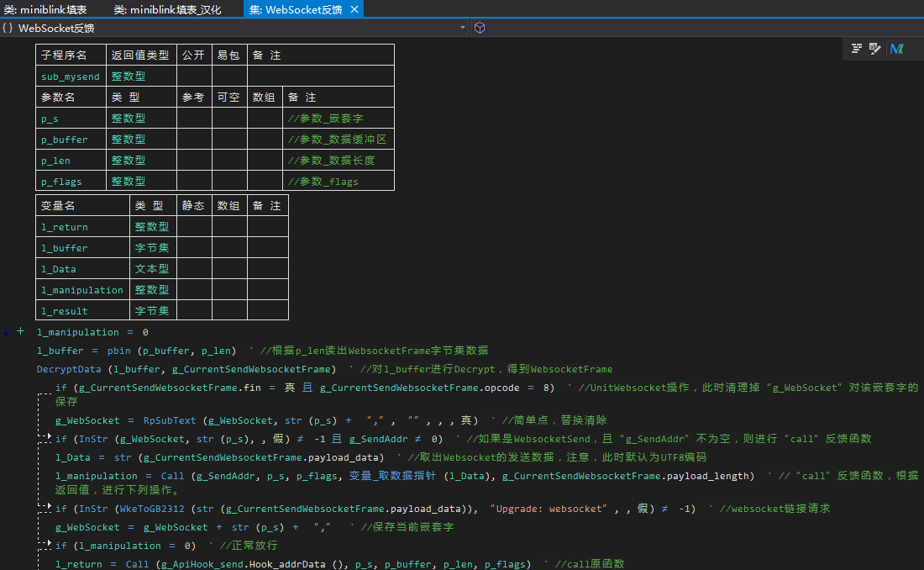Click the blue down arrow in the code gutter

pyautogui.click(x=7, y=333)
